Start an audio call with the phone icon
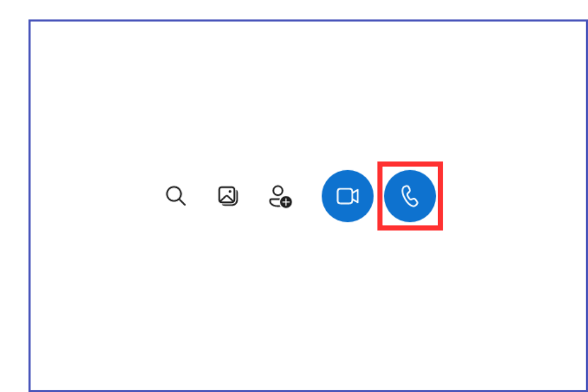 point(410,196)
